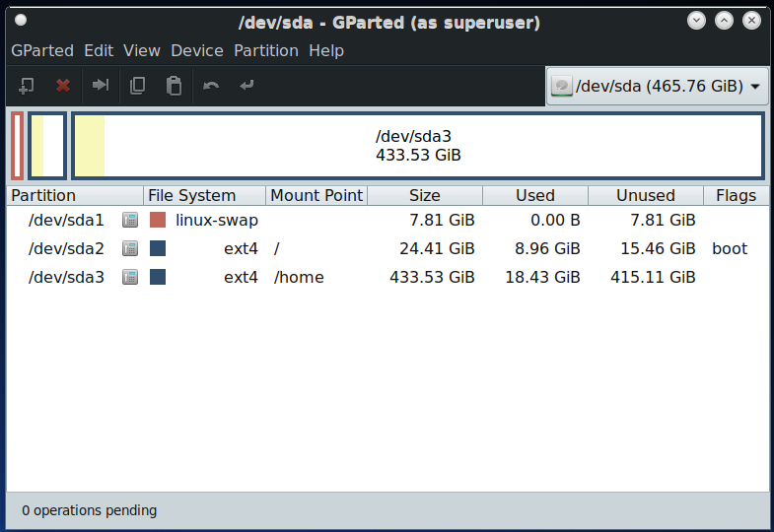Open the GParted menu
The image size is (774, 532).
[42, 51]
